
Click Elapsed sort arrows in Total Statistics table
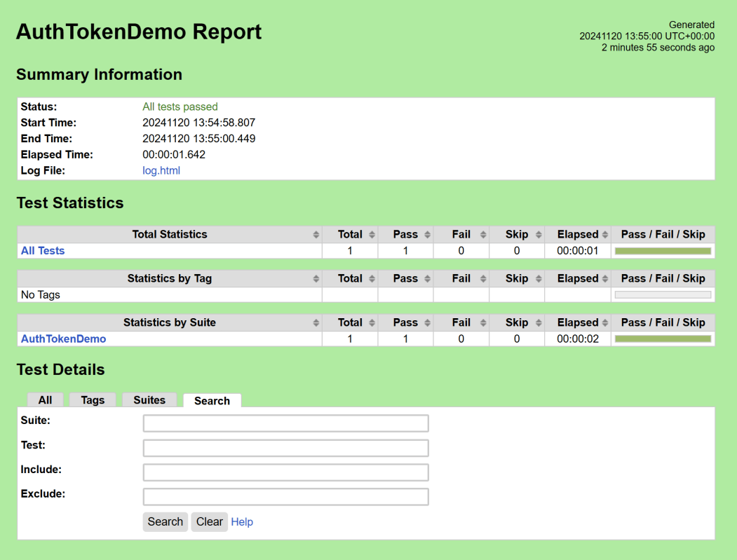click(604, 235)
